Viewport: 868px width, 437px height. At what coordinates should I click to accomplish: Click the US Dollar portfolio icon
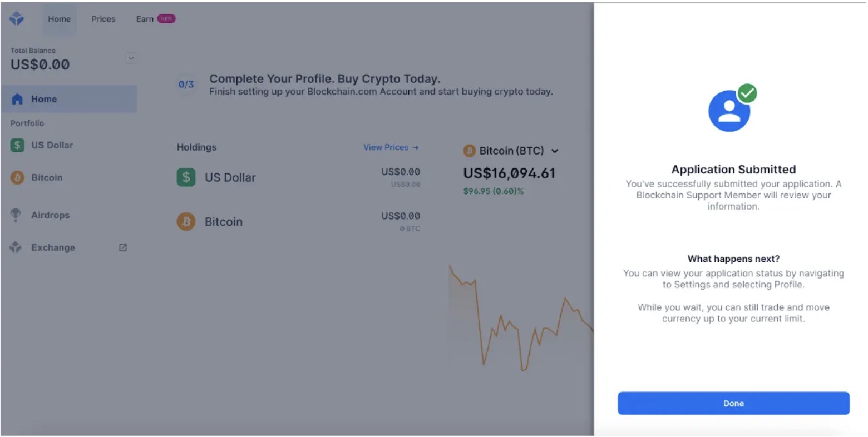point(17,145)
